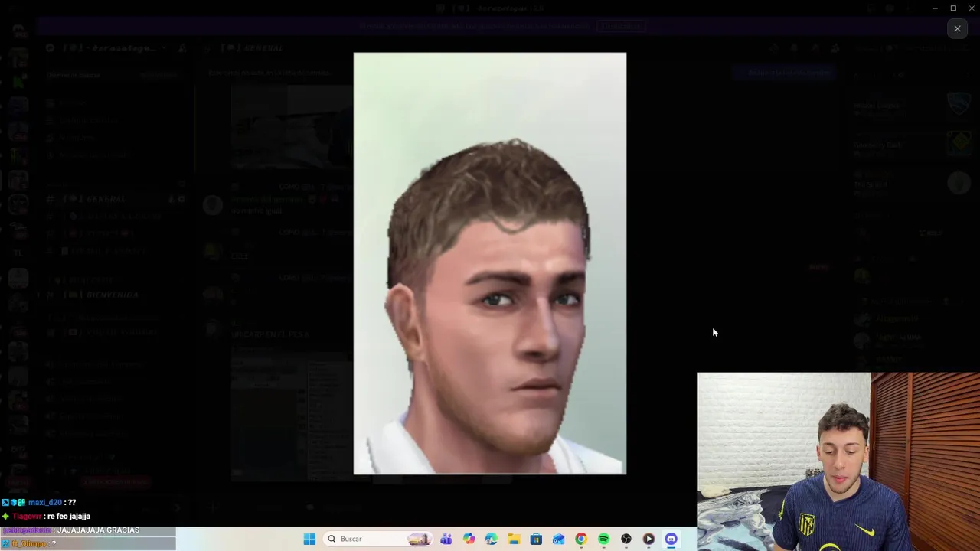Open File Explorer from the taskbar
Screen dimensions: 980x551
[x=514, y=539]
